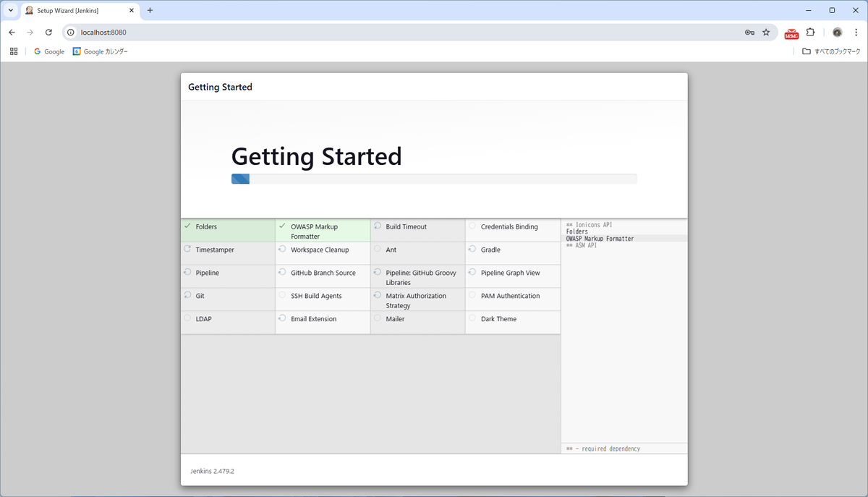Click the Matrix Authorization Strategy spinner icon
The width and height of the screenshot is (868, 497).
[378, 295]
